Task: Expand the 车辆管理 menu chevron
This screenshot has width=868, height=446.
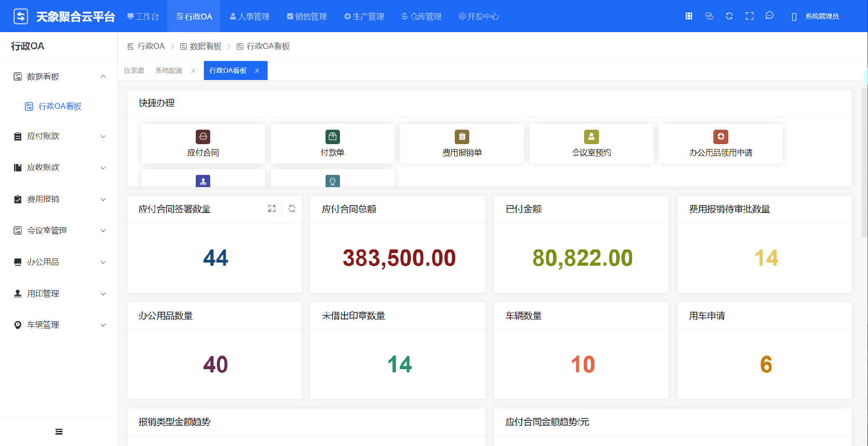Action: pyautogui.click(x=103, y=325)
